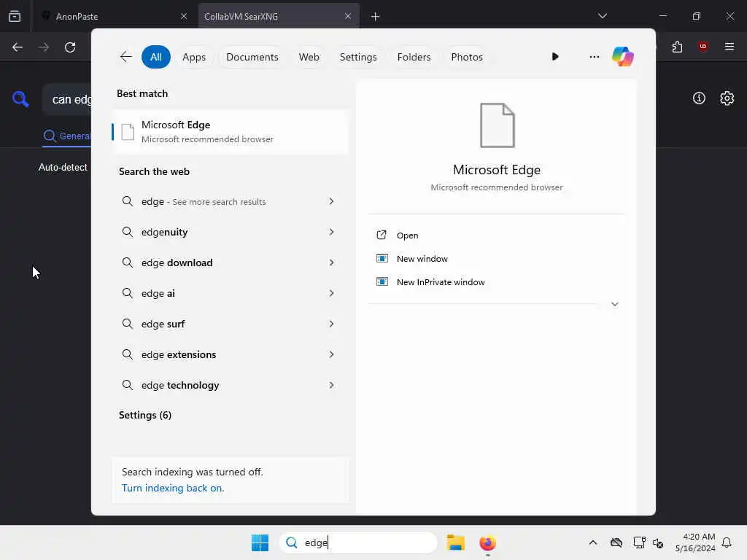Reload the page in Firefox

tap(70, 47)
